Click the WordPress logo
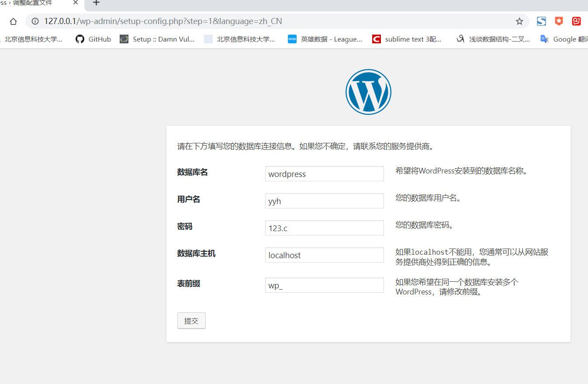The height and width of the screenshot is (384, 588). (x=368, y=92)
